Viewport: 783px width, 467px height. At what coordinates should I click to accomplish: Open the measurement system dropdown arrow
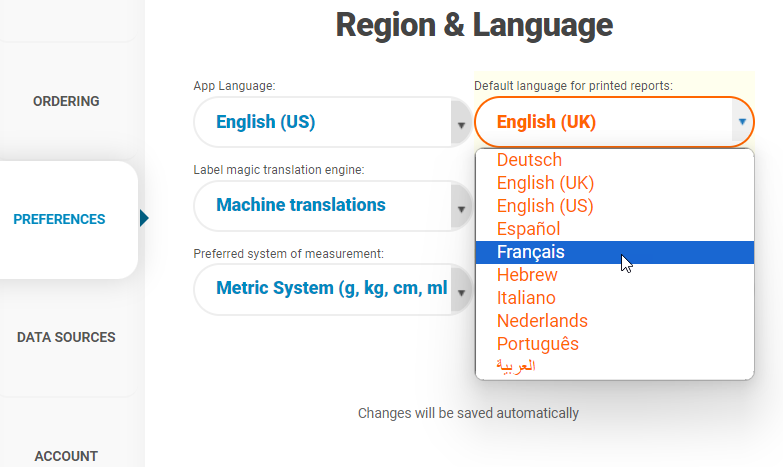pyautogui.click(x=461, y=291)
